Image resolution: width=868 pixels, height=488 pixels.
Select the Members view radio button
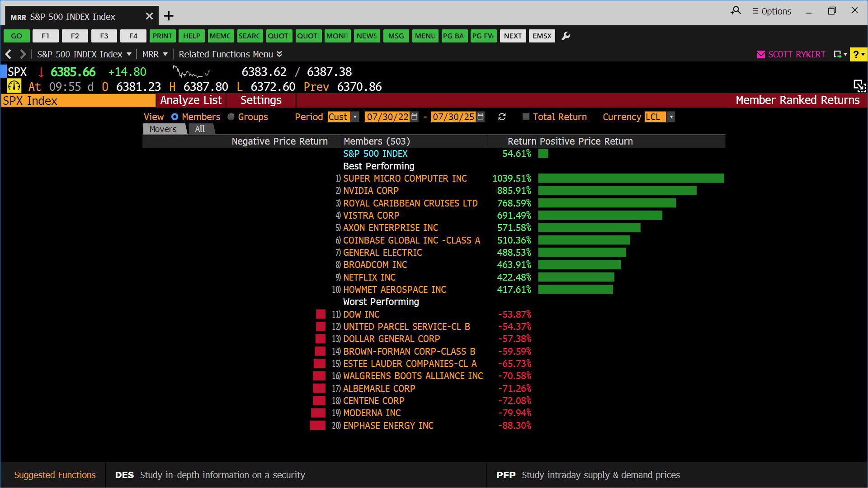(x=175, y=117)
